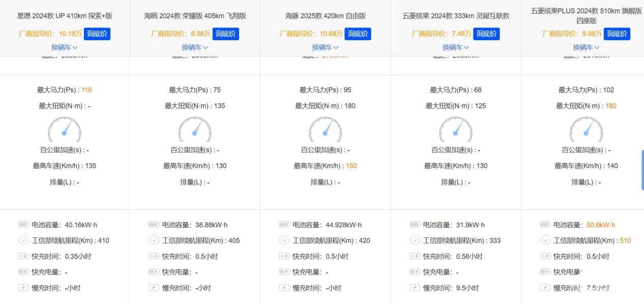
Task: Open 换辆车 under 五菱缤果 333km 灵犀互联款
Action: coord(456,47)
